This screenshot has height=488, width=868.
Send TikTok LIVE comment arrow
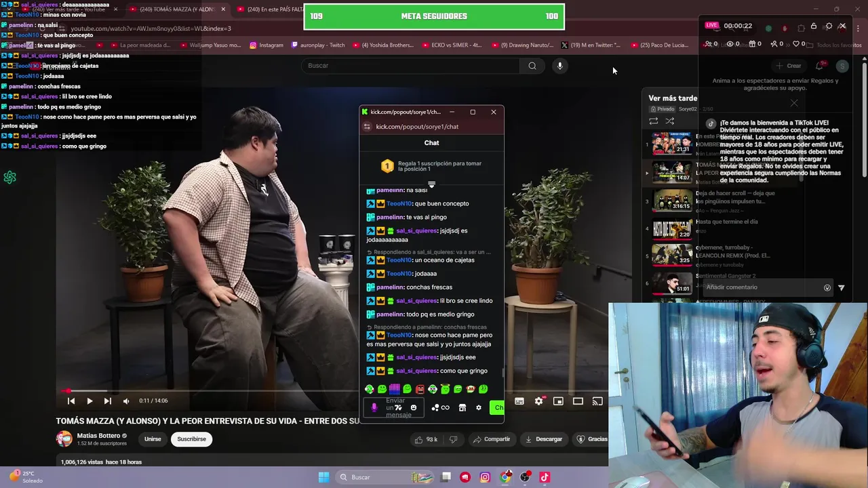[x=842, y=287]
